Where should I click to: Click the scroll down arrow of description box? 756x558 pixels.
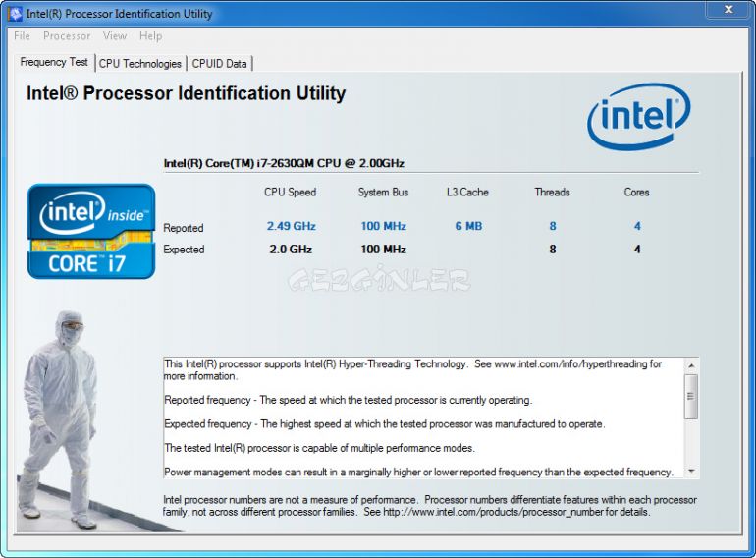click(691, 471)
